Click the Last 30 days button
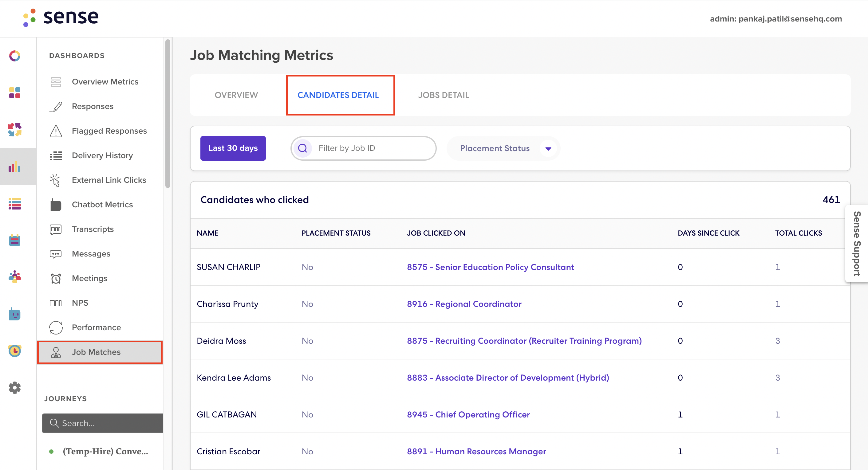Image resolution: width=868 pixels, height=470 pixels. click(x=233, y=148)
